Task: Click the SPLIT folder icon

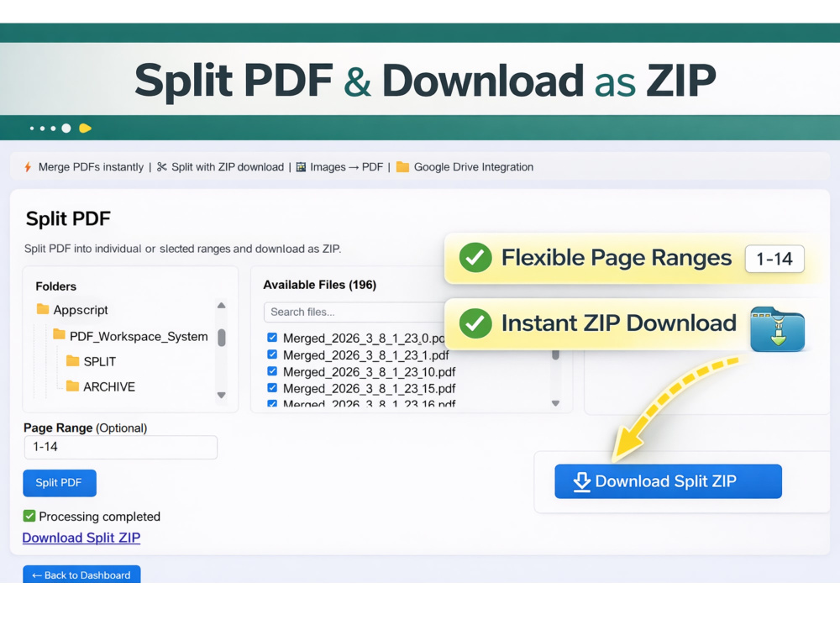Action: coord(73,360)
